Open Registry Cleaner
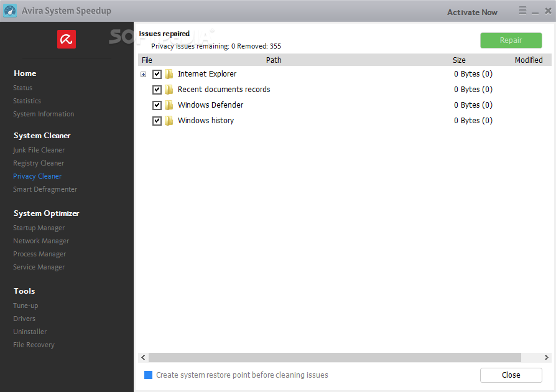 [39, 163]
